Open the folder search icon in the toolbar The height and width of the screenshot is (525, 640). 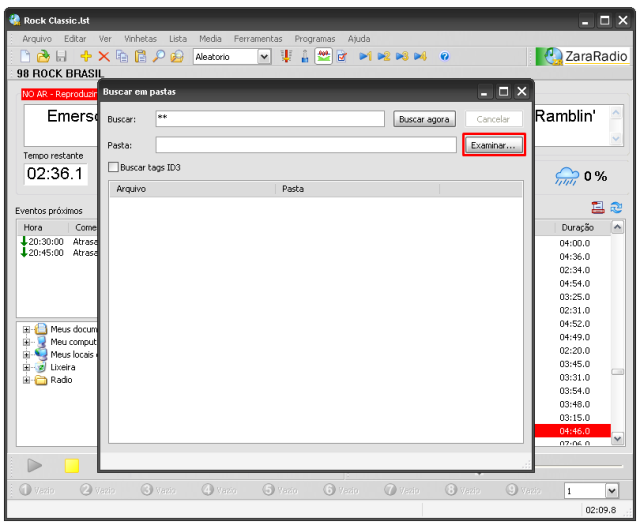point(177,56)
